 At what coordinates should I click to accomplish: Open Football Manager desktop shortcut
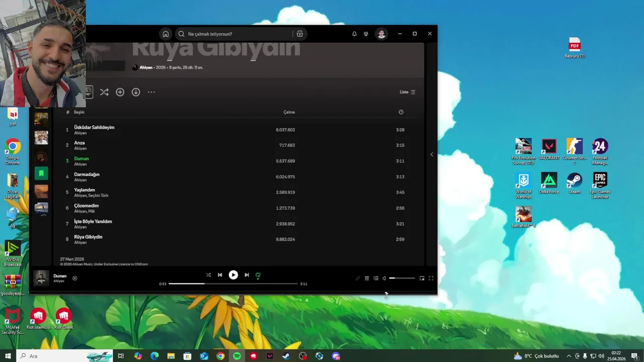coord(600,151)
